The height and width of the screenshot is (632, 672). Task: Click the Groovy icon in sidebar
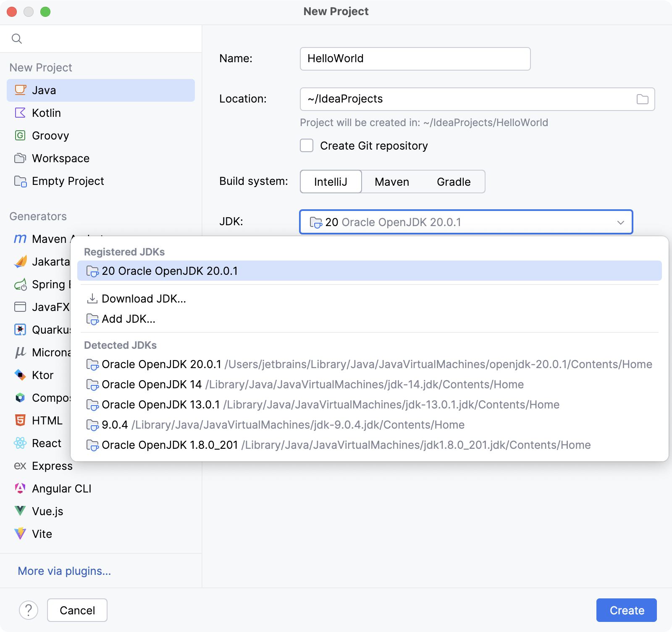(x=20, y=135)
